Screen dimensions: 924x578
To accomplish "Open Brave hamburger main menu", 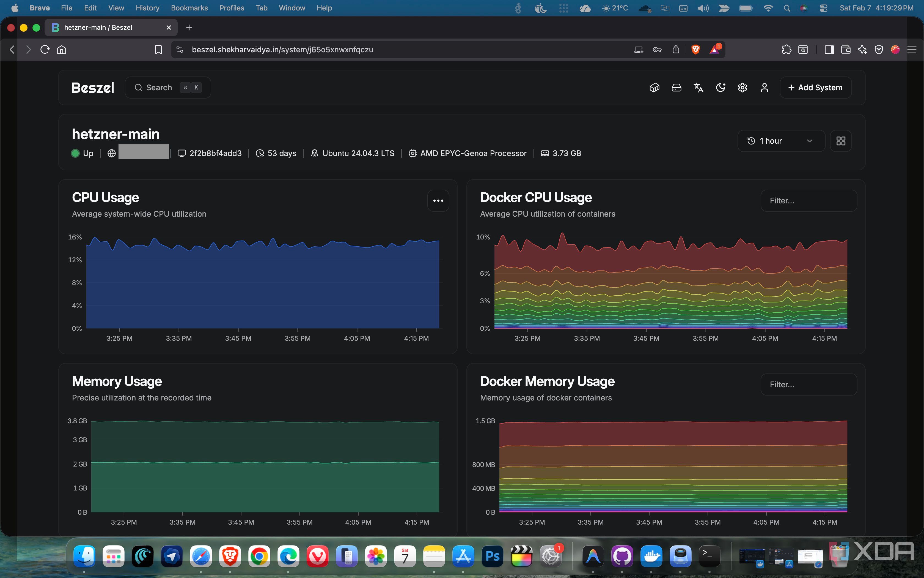I will coord(912,50).
